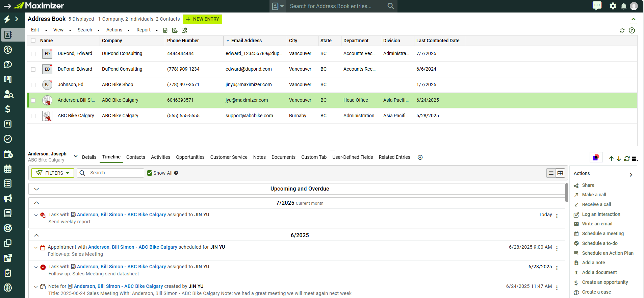Toggle the Show All checkbox
644x298 pixels.
150,173
